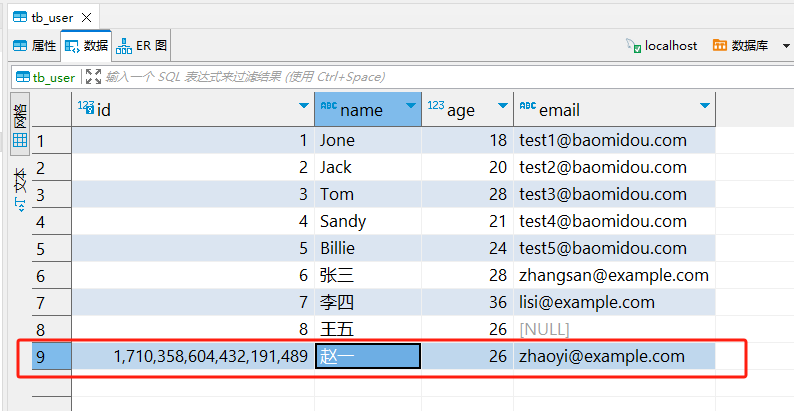Select row number 9 header
Image resolution: width=794 pixels, height=411 pixels.
click(x=52, y=357)
